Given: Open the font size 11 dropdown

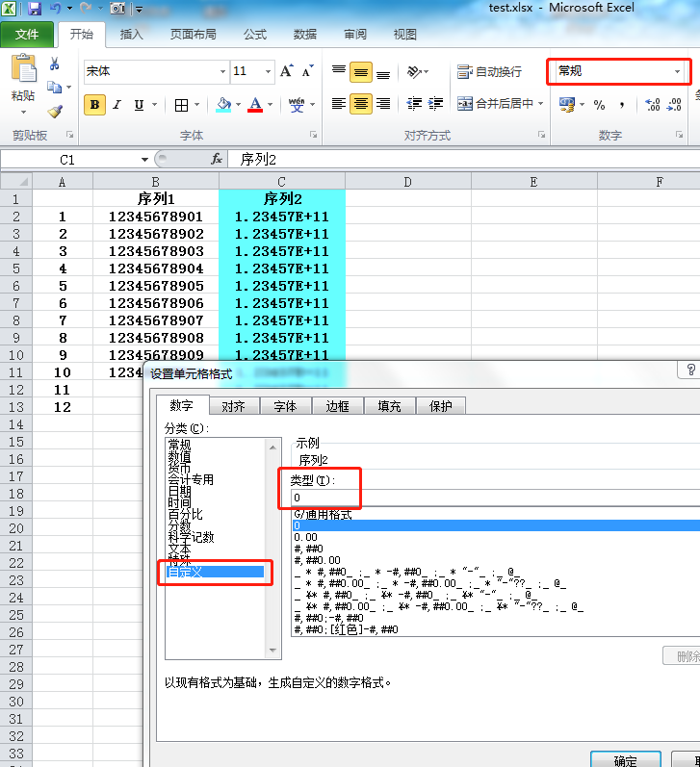Looking at the screenshot, I should (268, 71).
